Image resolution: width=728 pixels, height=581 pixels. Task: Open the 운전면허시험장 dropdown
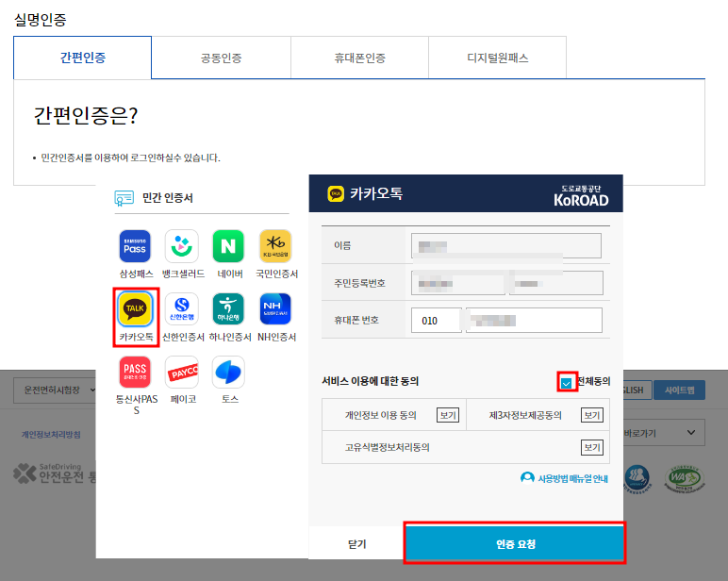point(55,390)
